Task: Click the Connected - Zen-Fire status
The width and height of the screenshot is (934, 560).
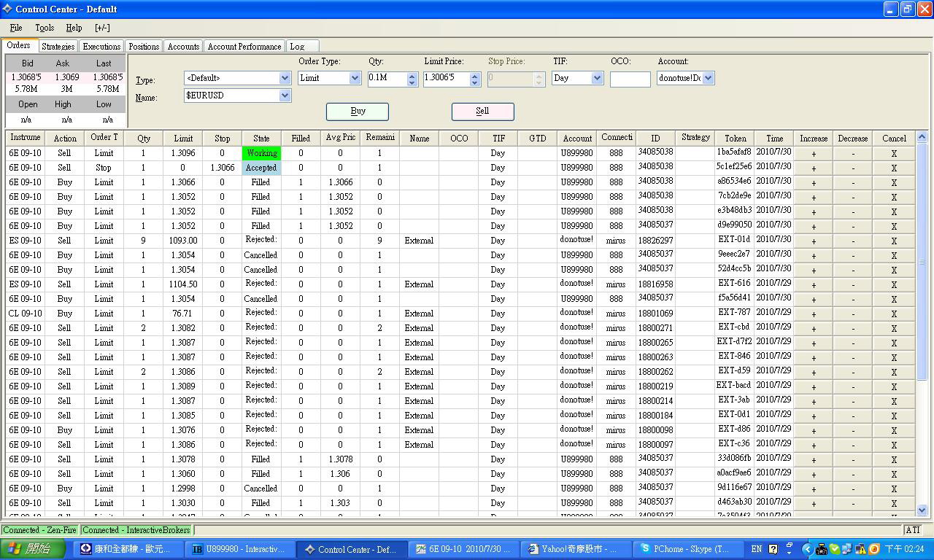Action: click(40, 530)
